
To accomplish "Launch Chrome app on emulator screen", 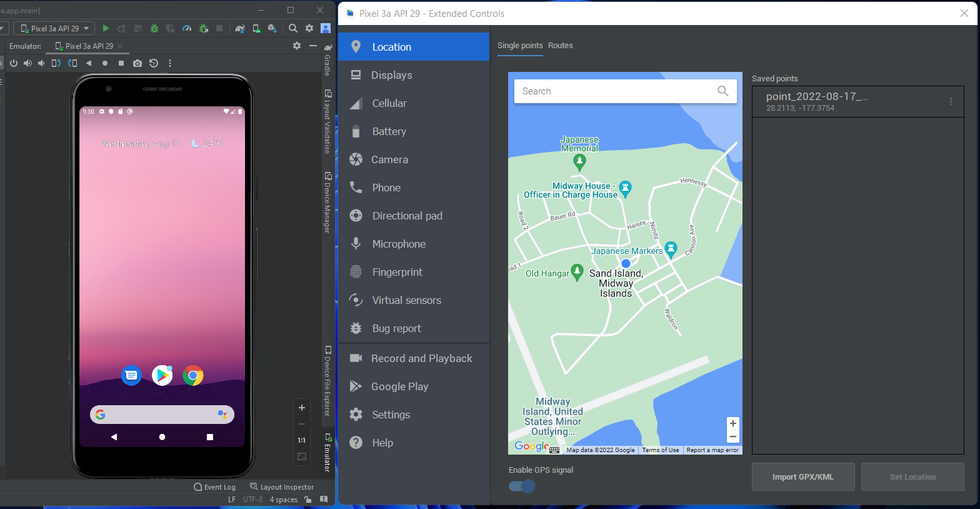I will pyautogui.click(x=193, y=375).
